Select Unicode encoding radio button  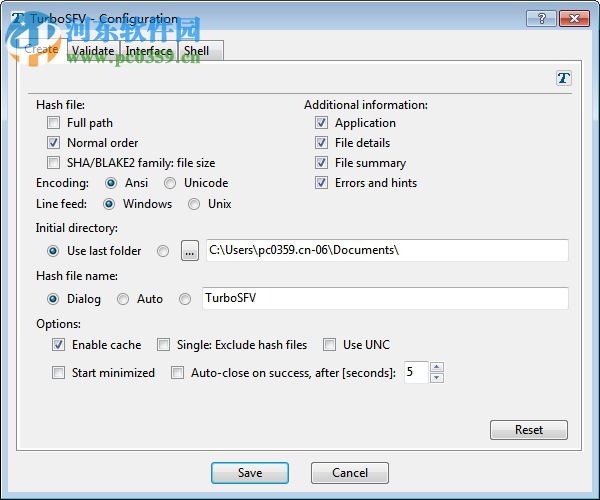pos(170,183)
